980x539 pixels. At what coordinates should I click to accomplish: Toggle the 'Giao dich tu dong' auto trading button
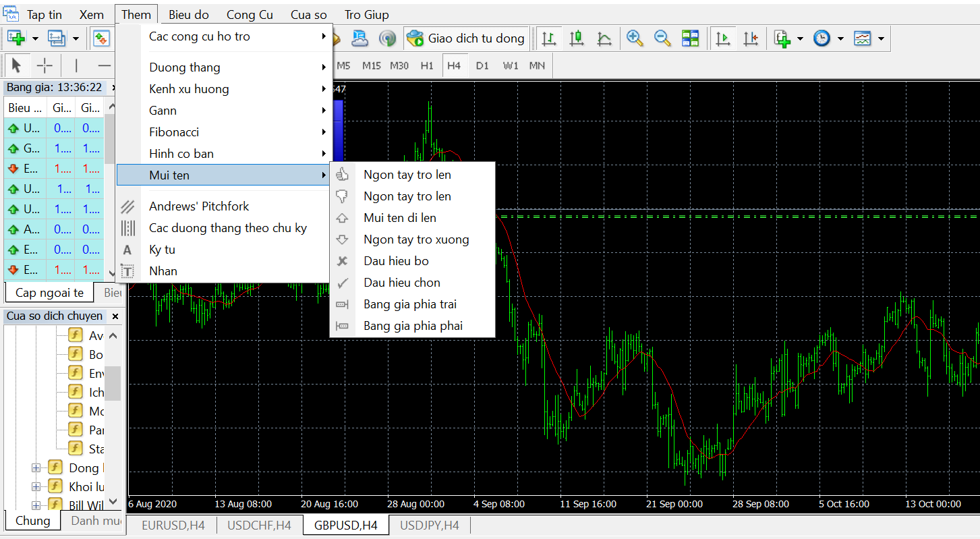click(x=466, y=38)
